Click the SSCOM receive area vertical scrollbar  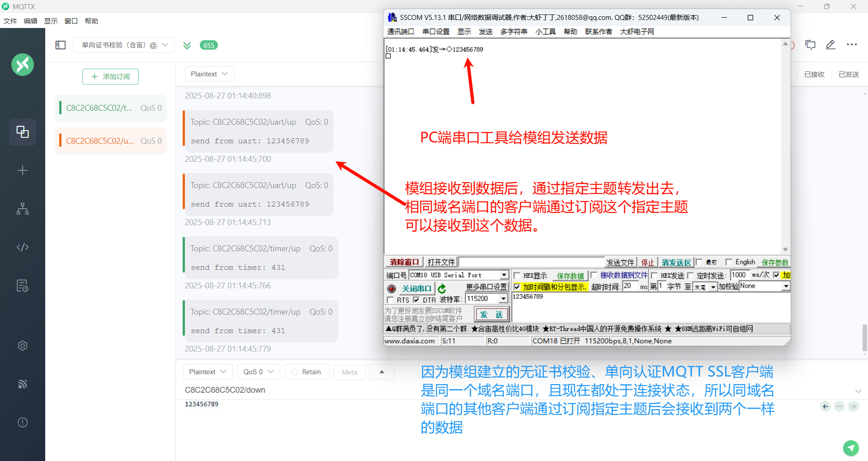pos(785,147)
